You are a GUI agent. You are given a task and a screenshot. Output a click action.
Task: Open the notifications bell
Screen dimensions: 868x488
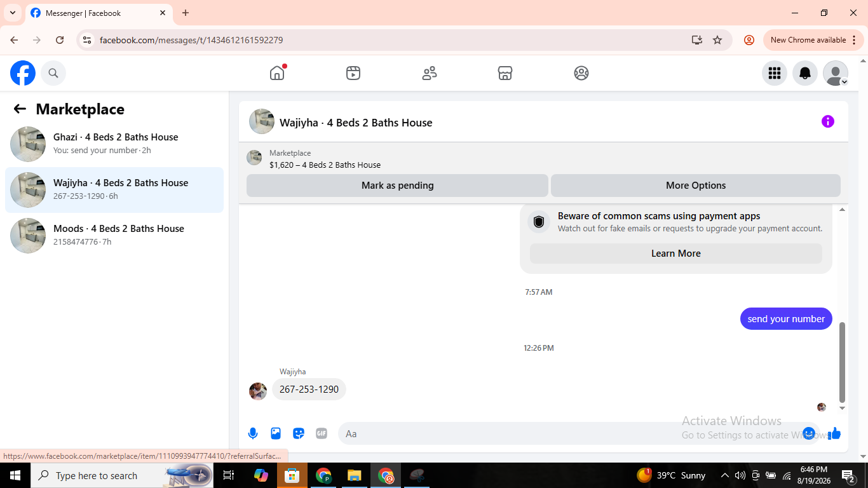805,73
